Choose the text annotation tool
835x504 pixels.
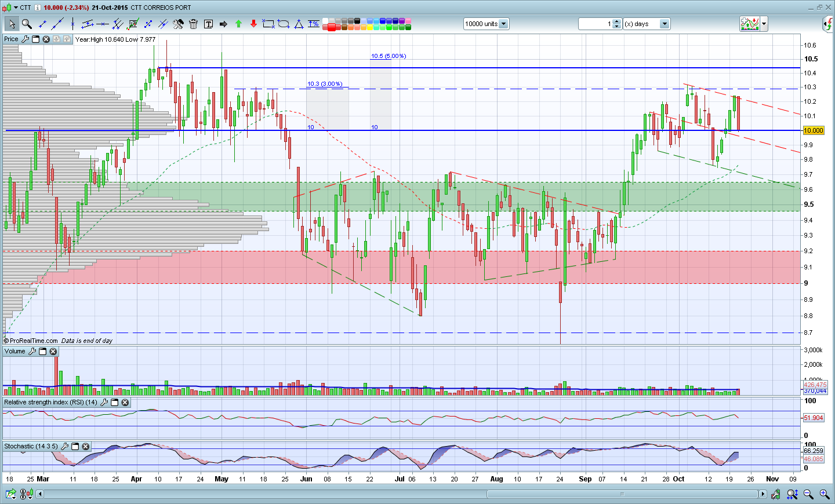pyautogui.click(x=208, y=24)
